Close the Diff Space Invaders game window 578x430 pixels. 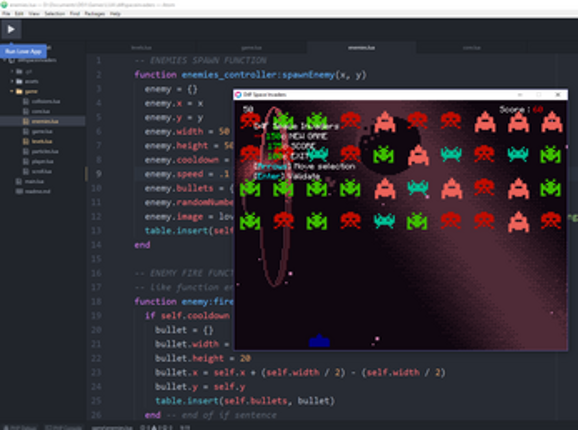pos(558,95)
